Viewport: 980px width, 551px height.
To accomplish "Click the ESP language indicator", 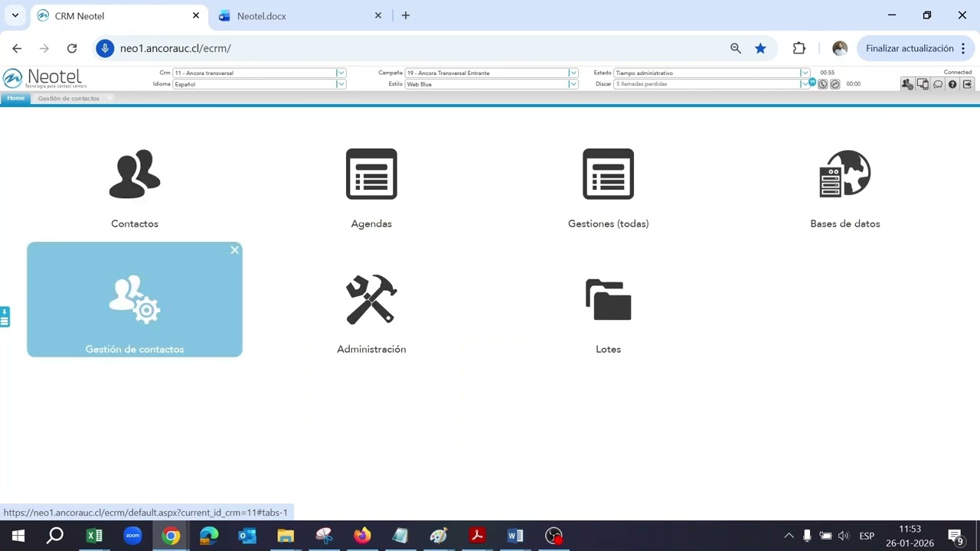I will click(x=867, y=536).
